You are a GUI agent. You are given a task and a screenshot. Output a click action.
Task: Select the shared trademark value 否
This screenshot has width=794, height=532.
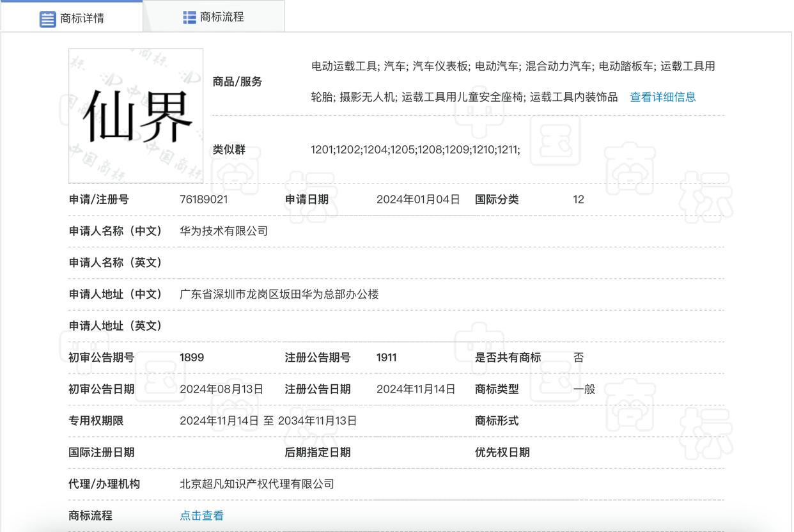coord(579,357)
